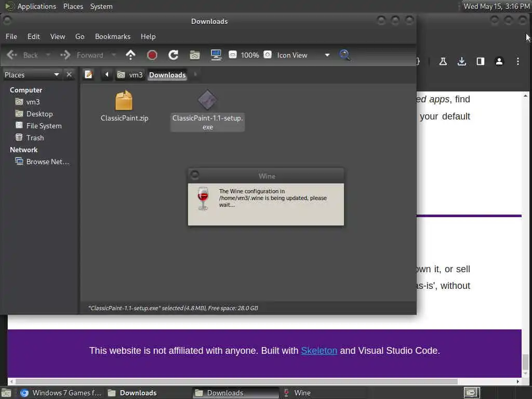Image resolution: width=532 pixels, height=399 pixels.
Task: Open the file search magnifier icon
Action: tap(345, 55)
